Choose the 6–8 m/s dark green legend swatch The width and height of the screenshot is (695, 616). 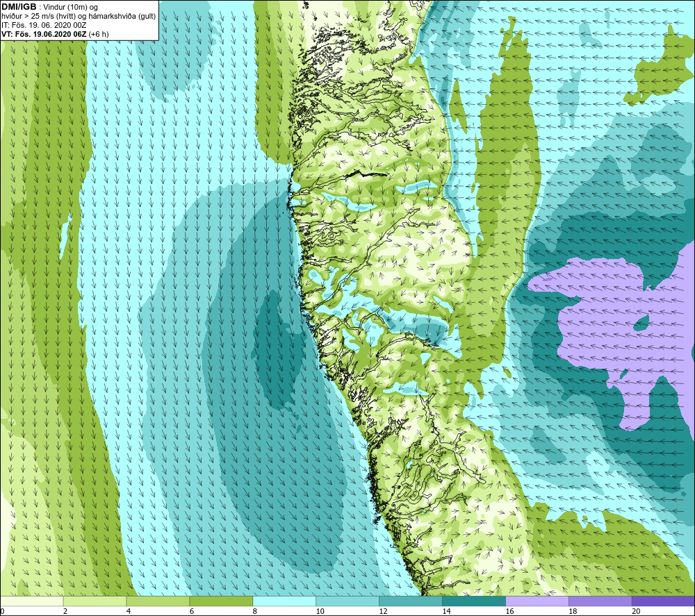221,601
